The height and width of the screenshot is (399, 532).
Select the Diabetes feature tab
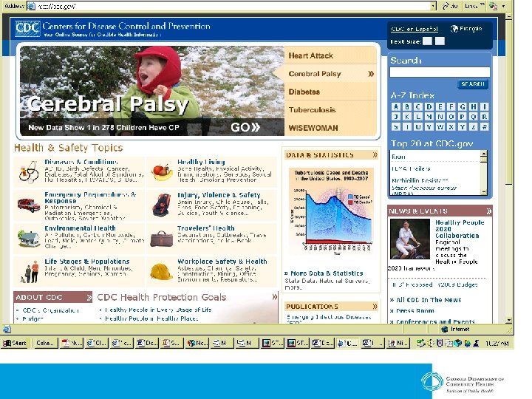click(x=330, y=92)
